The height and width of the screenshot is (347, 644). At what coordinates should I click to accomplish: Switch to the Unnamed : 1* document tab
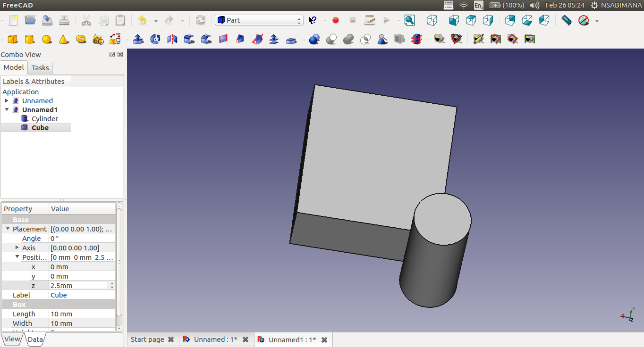click(x=215, y=339)
